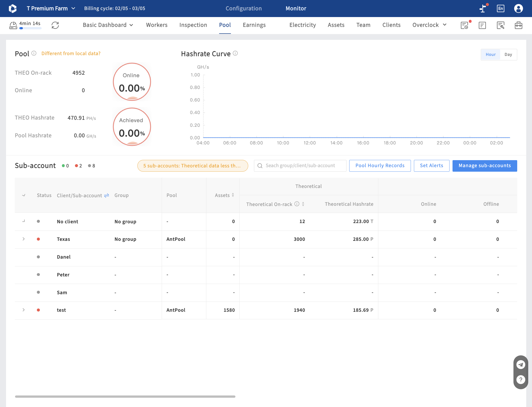Open the help question mark icon
The height and width of the screenshot is (407, 532).
521,380
